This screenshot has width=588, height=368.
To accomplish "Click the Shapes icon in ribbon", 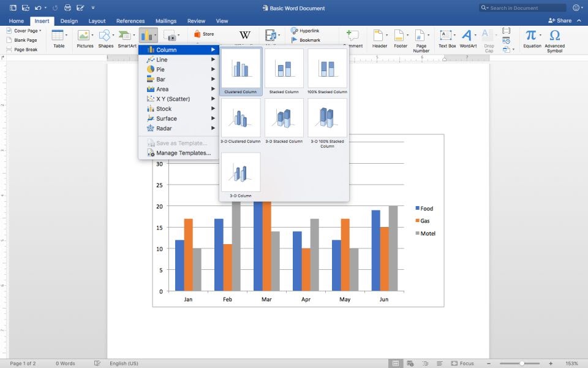I will (x=105, y=36).
